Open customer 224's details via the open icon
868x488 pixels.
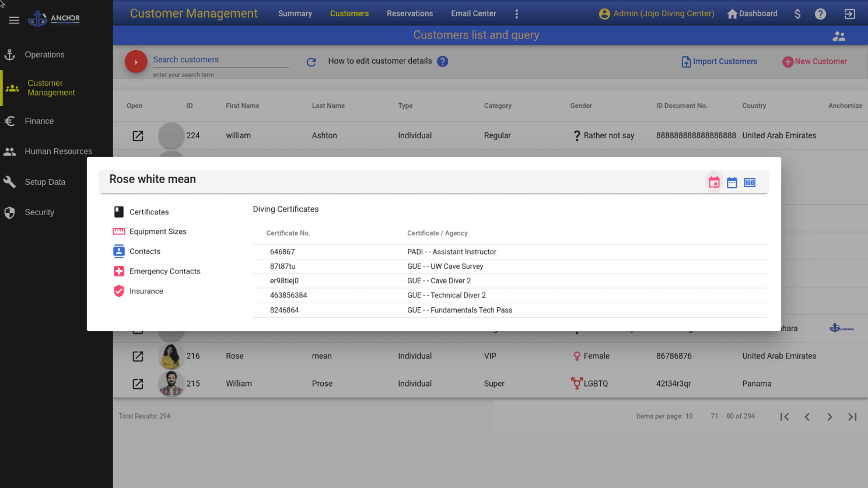coord(138,135)
